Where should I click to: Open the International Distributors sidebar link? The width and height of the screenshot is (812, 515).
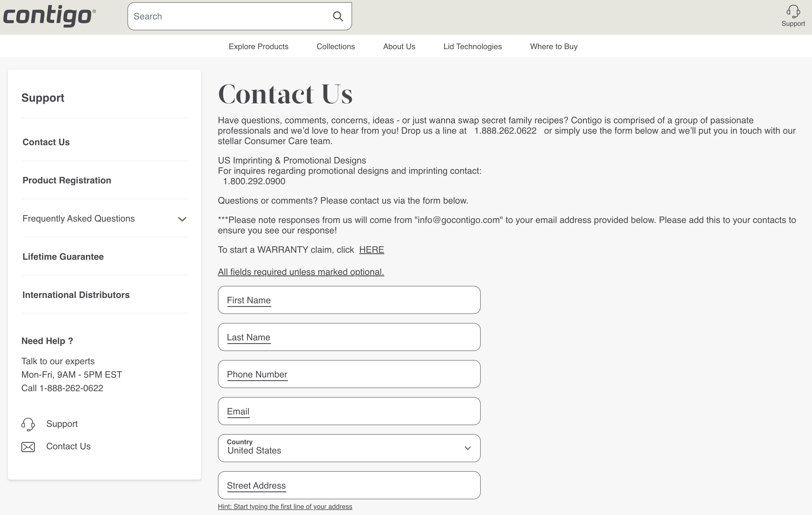coord(76,295)
